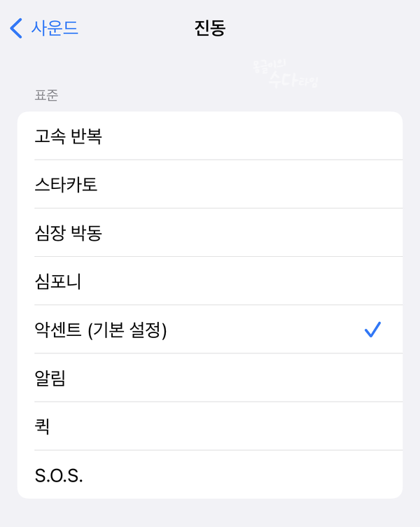Viewport: 420px width, 527px height.
Task: Choose S.O.S. vibration pattern
Action: coord(210,475)
